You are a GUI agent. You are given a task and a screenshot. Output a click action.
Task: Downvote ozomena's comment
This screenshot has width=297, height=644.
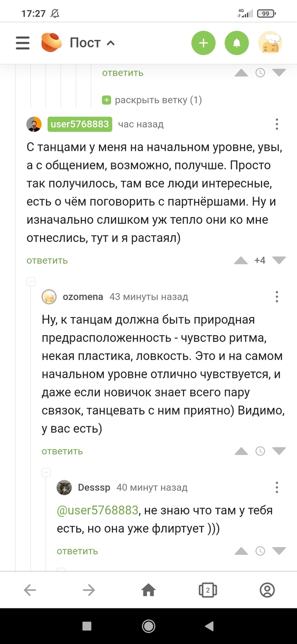tap(279, 451)
